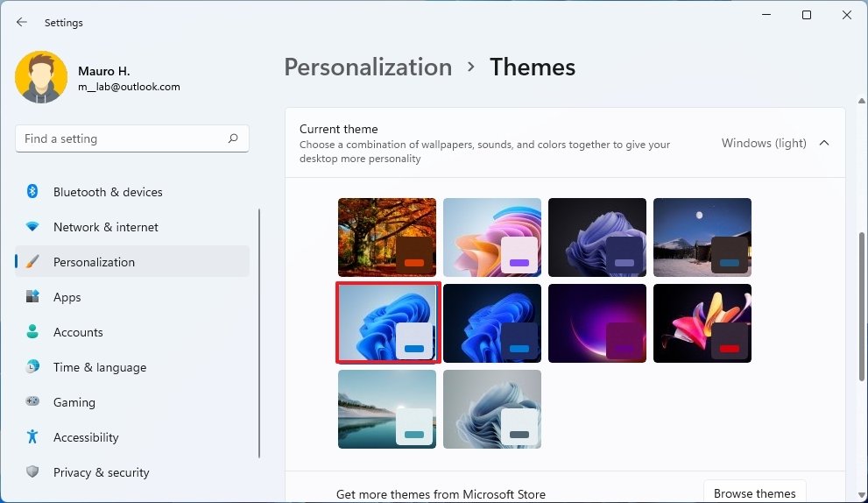
Task: Click the main pane vertical scrollbar
Action: click(861, 307)
